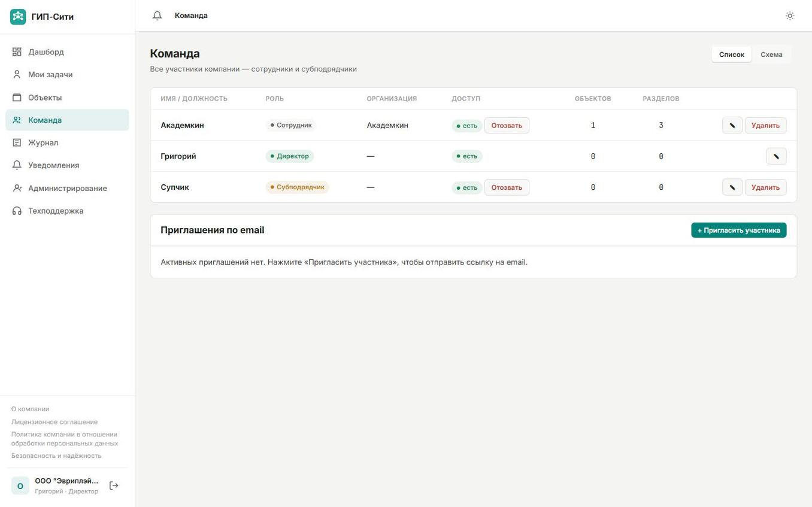The width and height of the screenshot is (812, 507).
Task: Open Безопасность и надёжность link
Action: [x=56, y=456]
